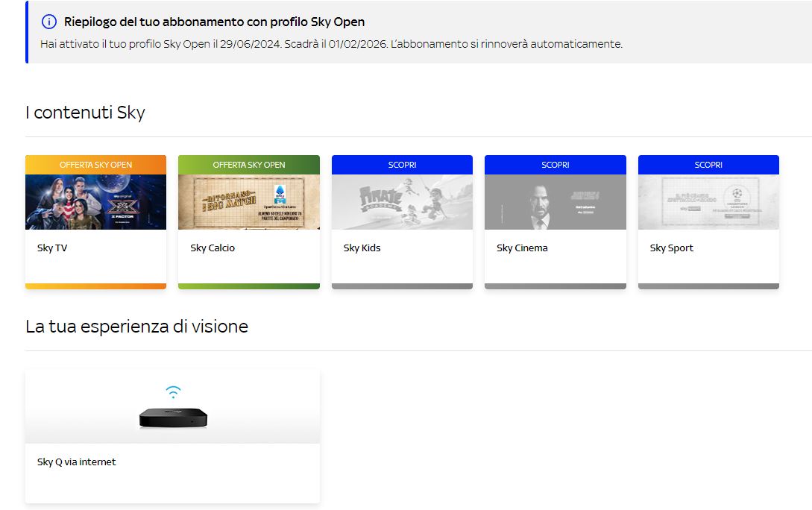Screen dimensions: 812x510
Task: Select the Sky TV card label
Action: tap(52, 248)
